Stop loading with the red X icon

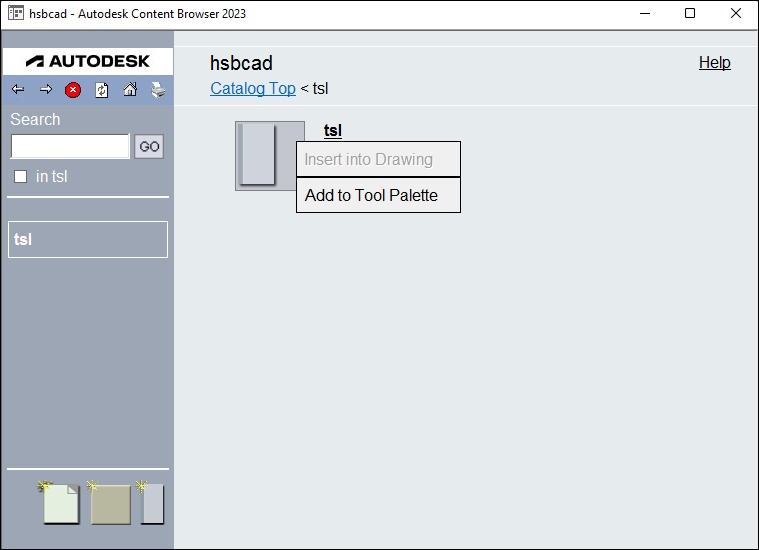pos(73,90)
